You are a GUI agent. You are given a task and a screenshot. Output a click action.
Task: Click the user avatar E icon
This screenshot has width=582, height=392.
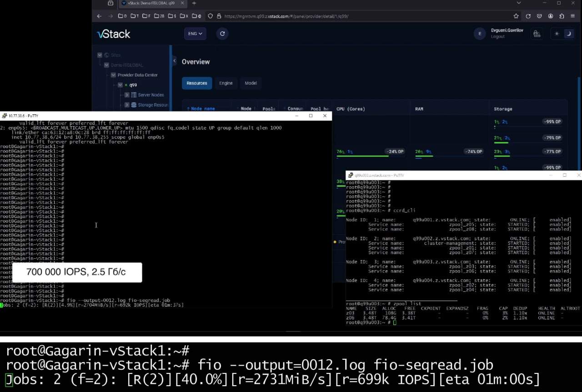[480, 34]
